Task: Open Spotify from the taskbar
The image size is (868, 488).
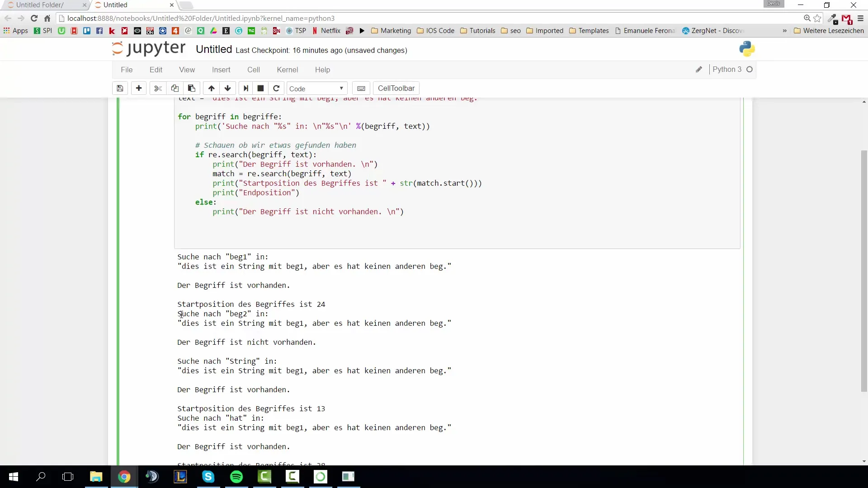Action: click(x=236, y=477)
